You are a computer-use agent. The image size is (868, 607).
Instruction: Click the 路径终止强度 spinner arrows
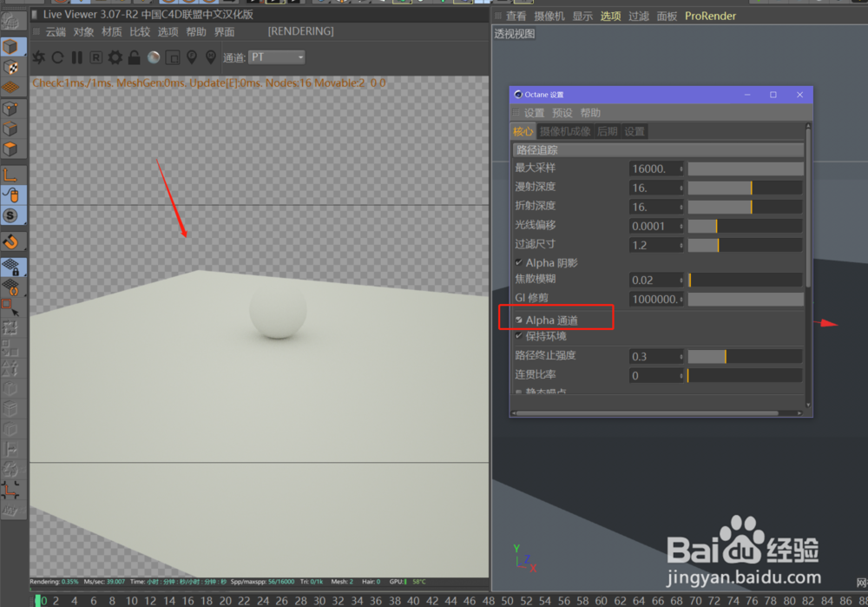click(681, 357)
